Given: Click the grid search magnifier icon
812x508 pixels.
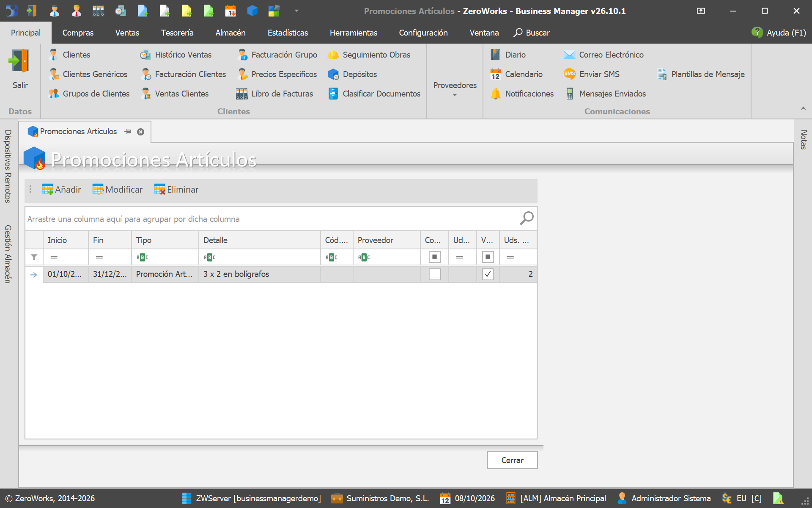Looking at the screenshot, I should [x=526, y=218].
